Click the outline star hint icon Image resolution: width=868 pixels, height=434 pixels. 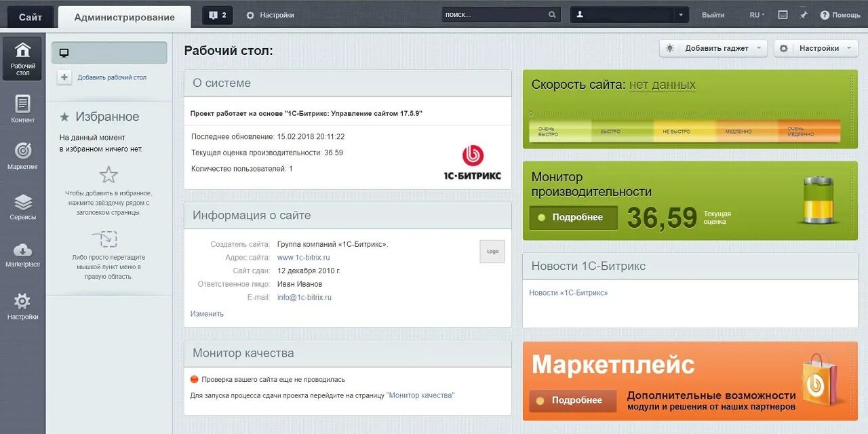tap(108, 175)
